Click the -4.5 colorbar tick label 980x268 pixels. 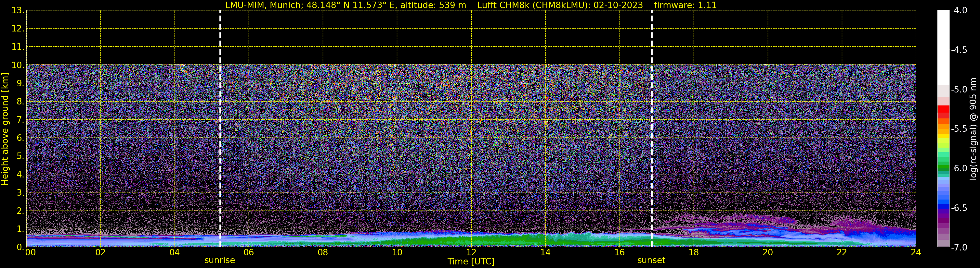959,50
